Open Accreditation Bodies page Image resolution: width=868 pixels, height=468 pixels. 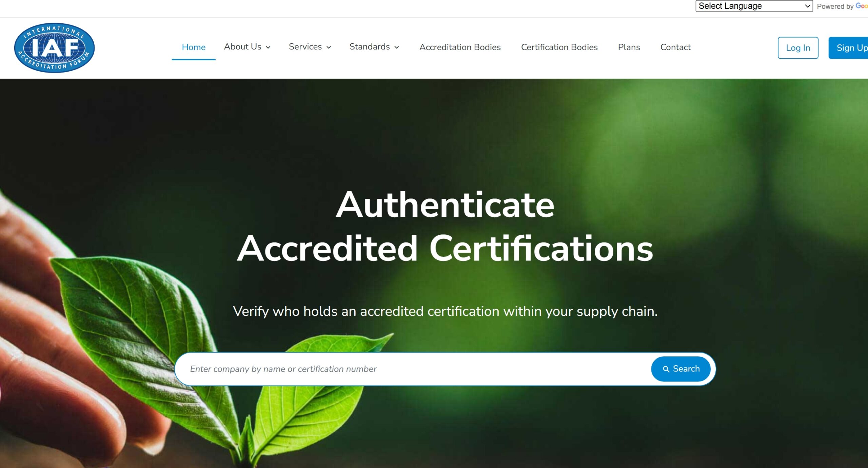tap(460, 47)
